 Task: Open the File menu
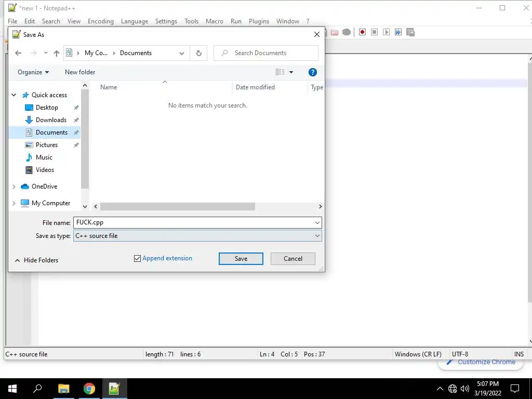pos(12,21)
